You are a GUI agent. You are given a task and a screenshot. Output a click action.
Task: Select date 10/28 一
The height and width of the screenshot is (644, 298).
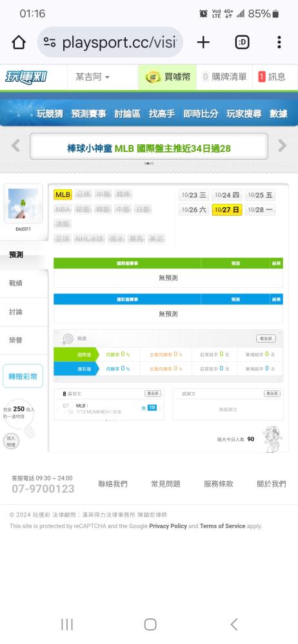[x=260, y=210]
